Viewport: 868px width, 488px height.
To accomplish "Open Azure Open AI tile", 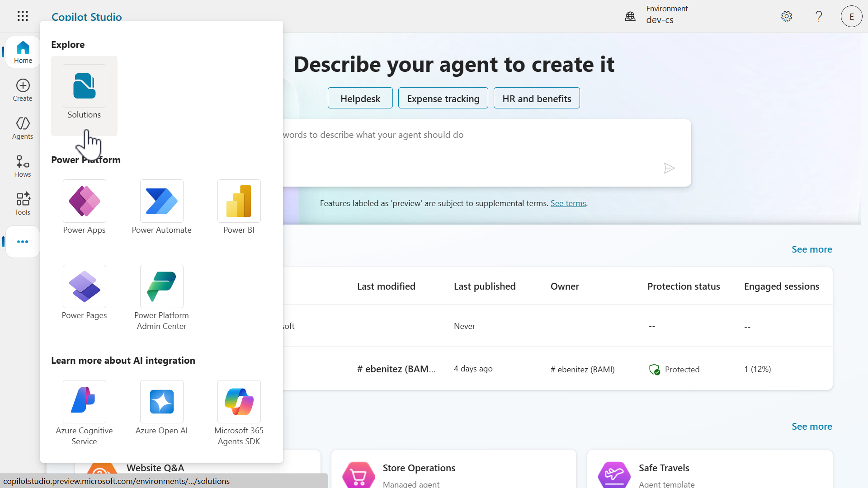I will pyautogui.click(x=161, y=407).
